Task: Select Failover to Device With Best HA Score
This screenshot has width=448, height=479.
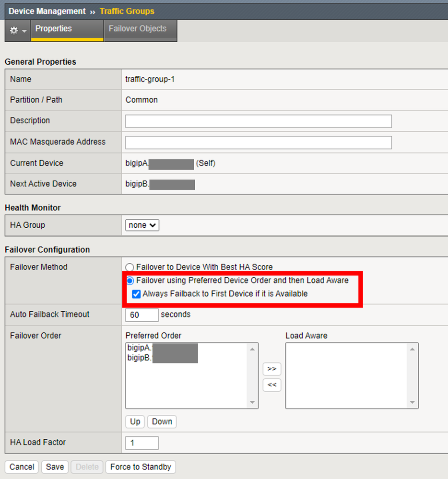Action: coord(130,267)
